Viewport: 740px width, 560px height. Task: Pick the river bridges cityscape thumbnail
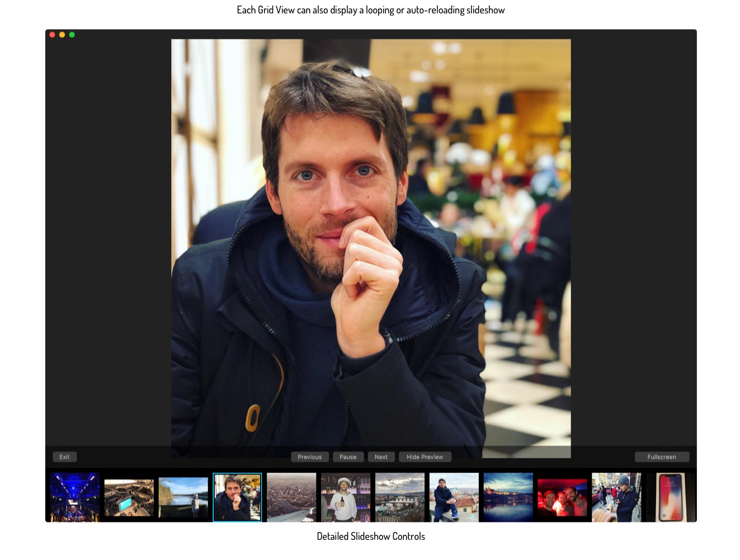[400, 497]
